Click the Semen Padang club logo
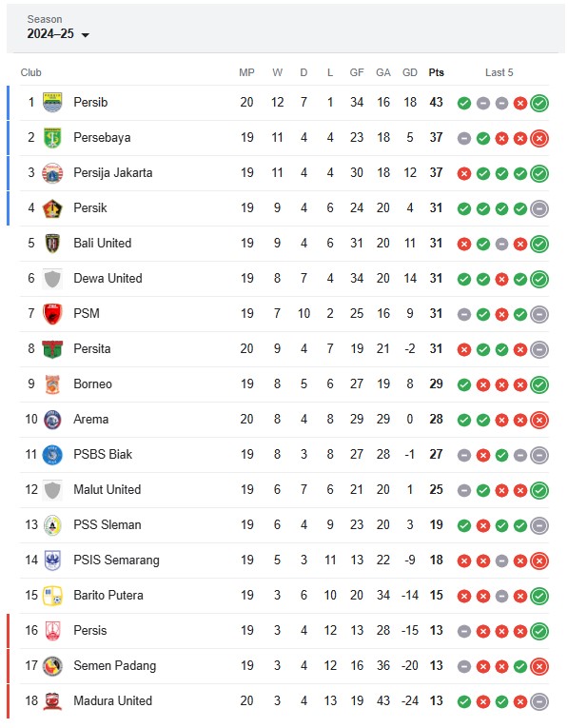The height and width of the screenshot is (728, 568). coord(52,666)
